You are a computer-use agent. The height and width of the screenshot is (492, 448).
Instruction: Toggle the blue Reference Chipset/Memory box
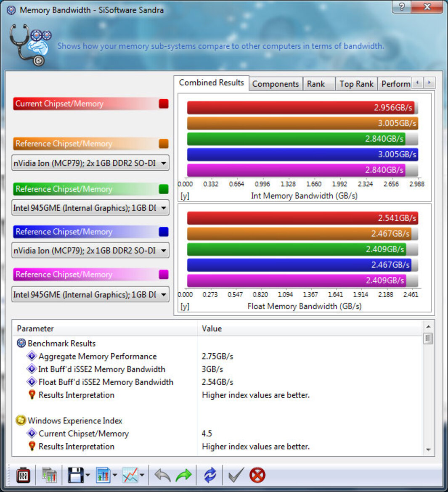pos(164,232)
